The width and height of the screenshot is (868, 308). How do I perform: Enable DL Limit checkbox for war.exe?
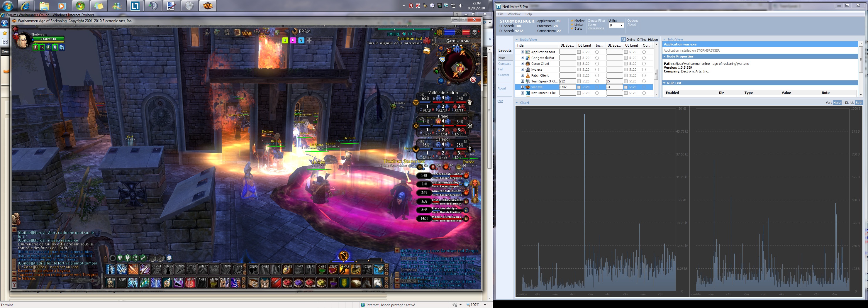click(579, 87)
